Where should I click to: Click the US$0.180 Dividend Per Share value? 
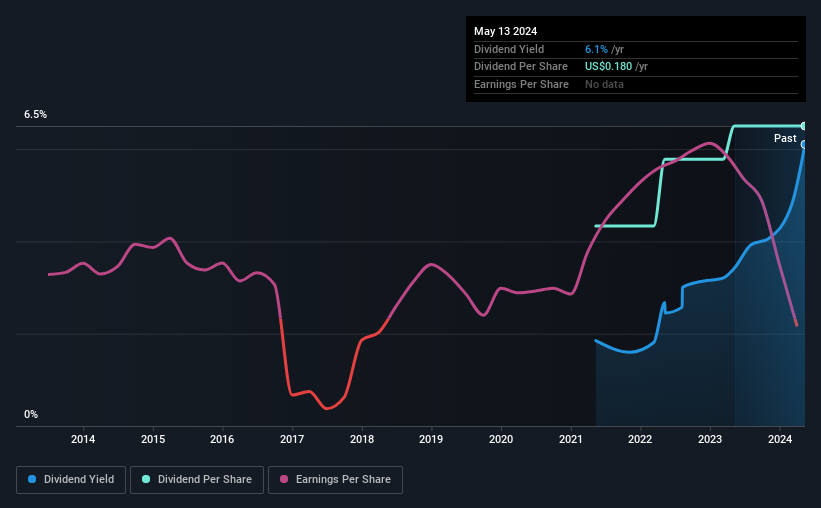click(608, 67)
